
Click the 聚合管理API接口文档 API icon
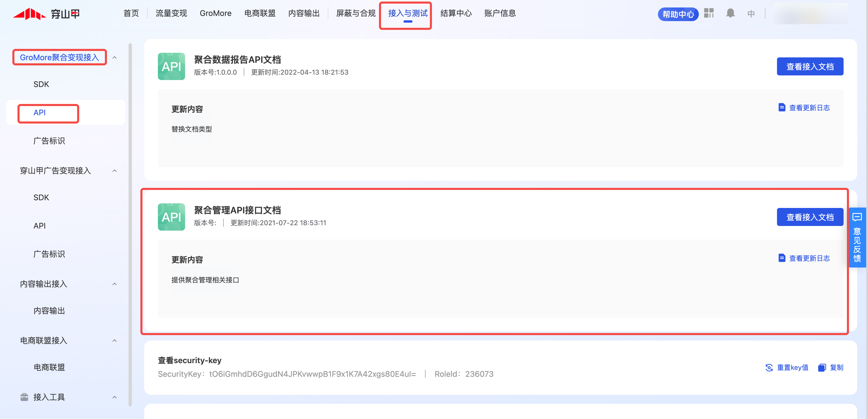pyautogui.click(x=171, y=217)
